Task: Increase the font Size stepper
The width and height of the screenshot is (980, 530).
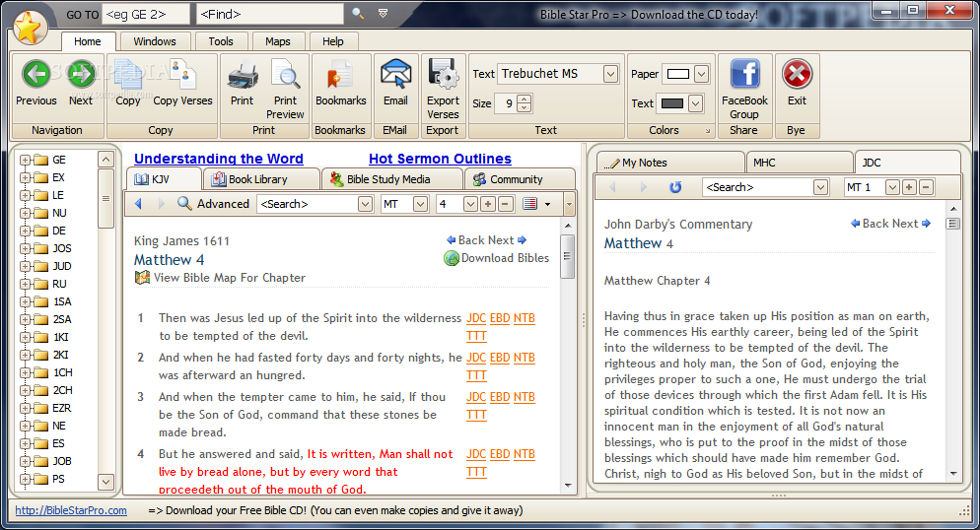Action: point(525,99)
